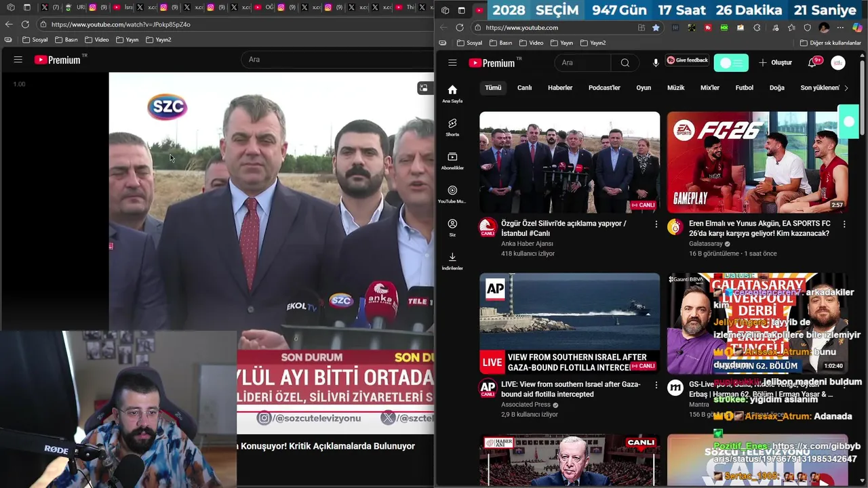Reload the page in the left browser window
Image resolution: width=868 pixels, height=488 pixels.
[25, 24]
